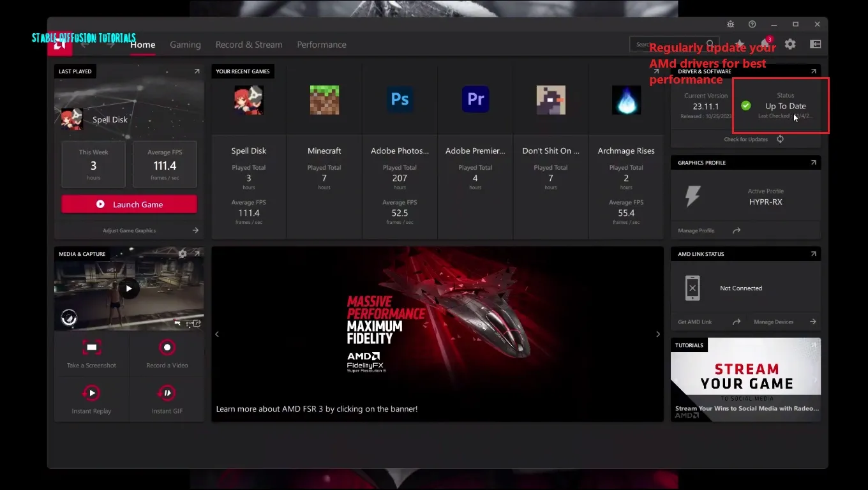Click the help question mark icon

click(x=752, y=24)
